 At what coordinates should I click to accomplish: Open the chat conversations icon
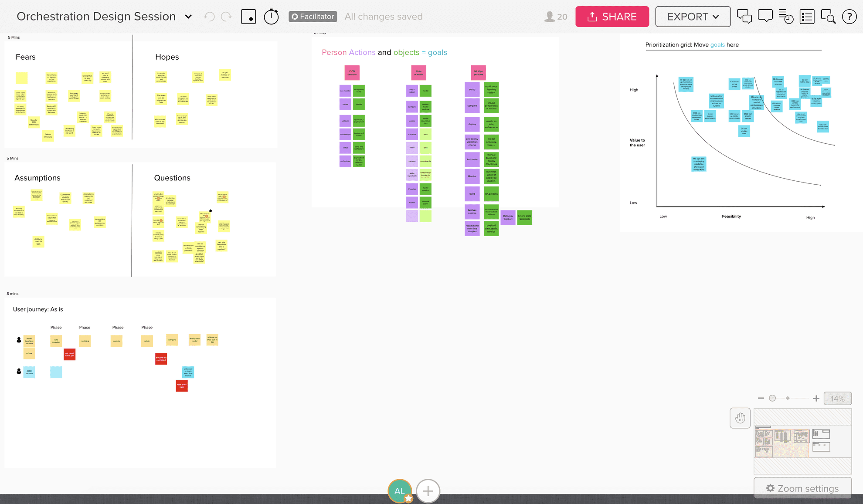[x=744, y=17]
